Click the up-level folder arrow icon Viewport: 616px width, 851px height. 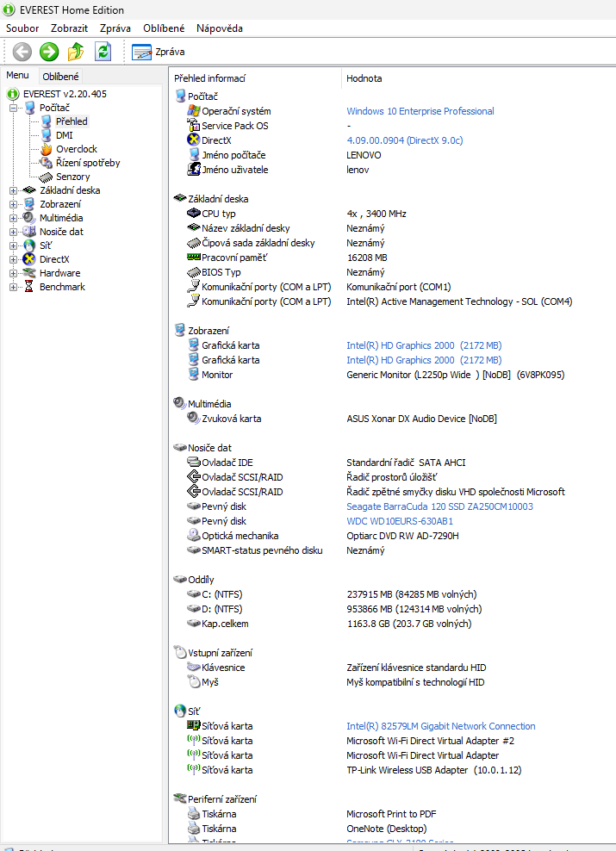point(76,52)
